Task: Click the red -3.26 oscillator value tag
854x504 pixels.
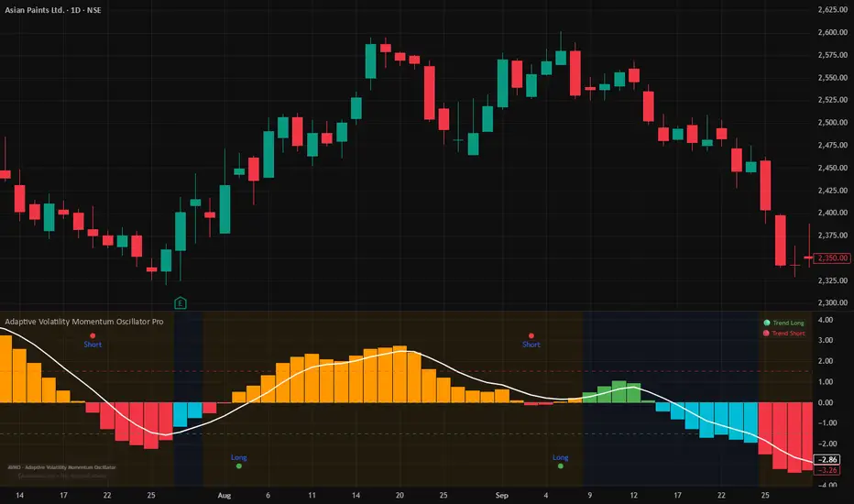Action: 827,470
